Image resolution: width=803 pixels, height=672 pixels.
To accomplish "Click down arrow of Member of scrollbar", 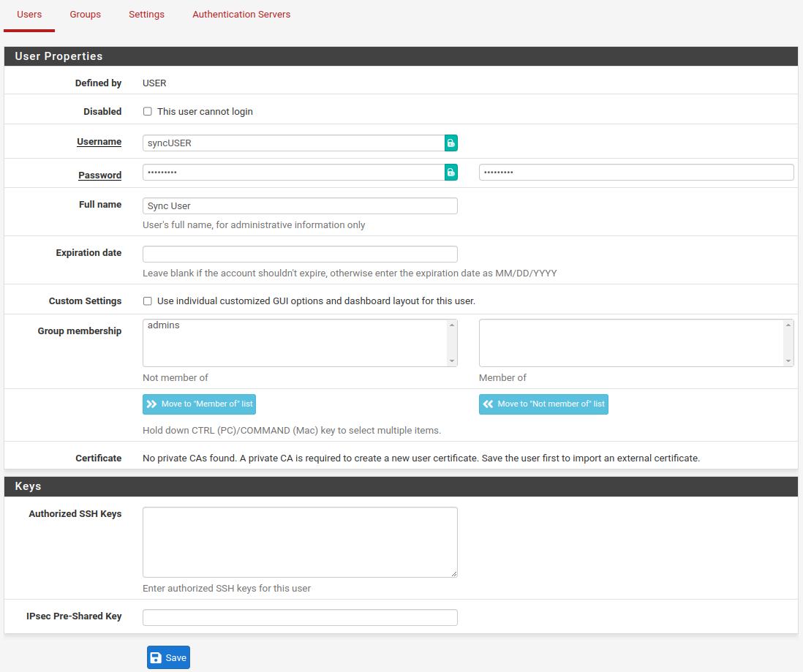I will [788, 361].
